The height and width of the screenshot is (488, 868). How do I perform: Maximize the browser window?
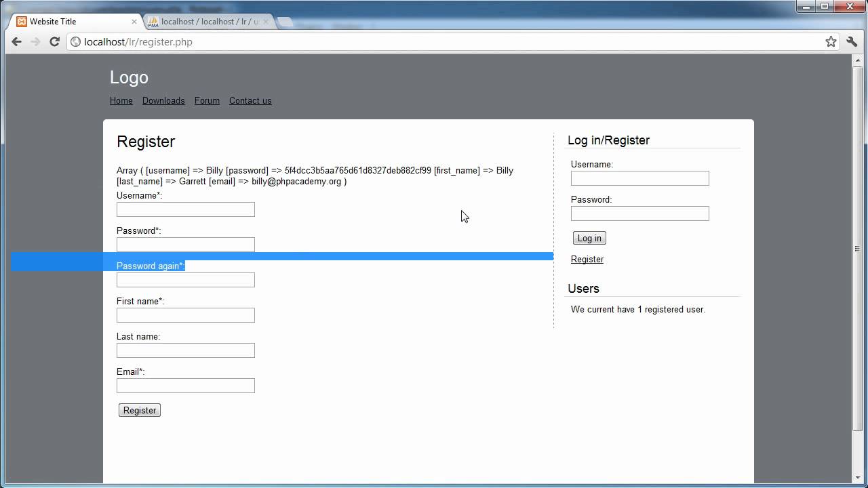(825, 6)
